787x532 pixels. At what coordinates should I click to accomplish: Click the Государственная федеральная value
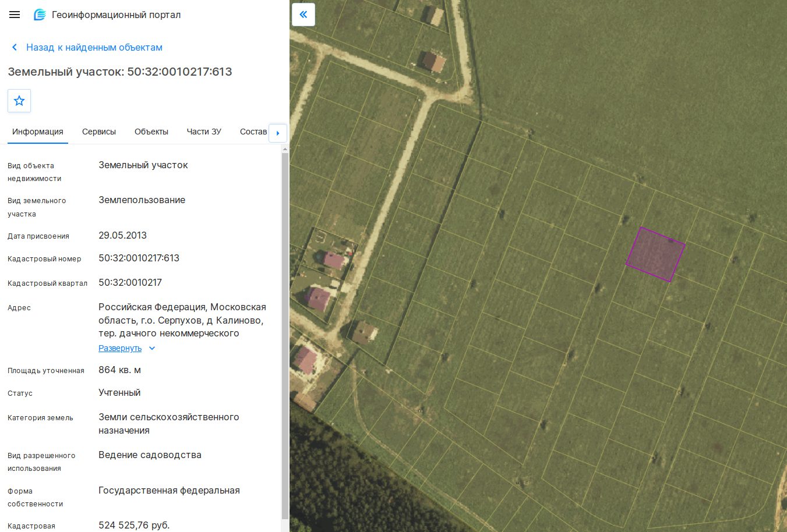coord(170,490)
